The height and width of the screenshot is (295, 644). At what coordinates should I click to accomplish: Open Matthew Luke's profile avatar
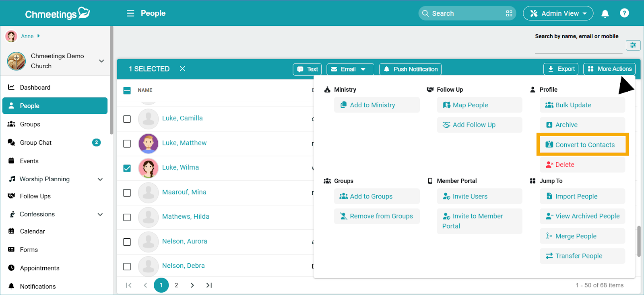click(148, 143)
